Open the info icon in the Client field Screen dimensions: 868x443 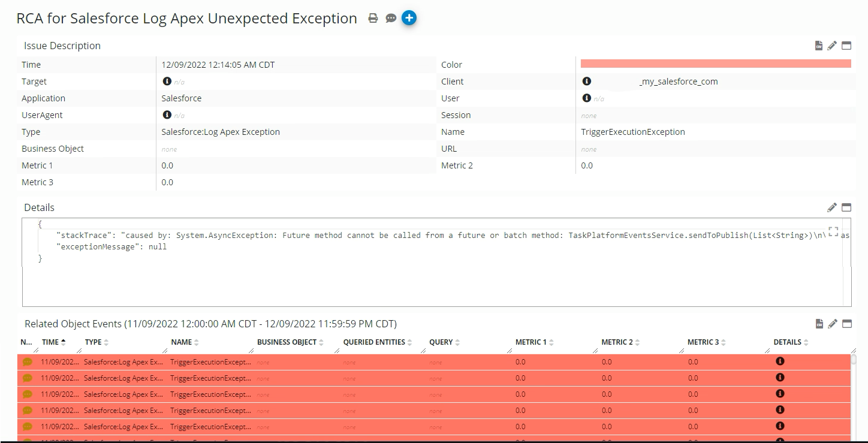(x=587, y=81)
